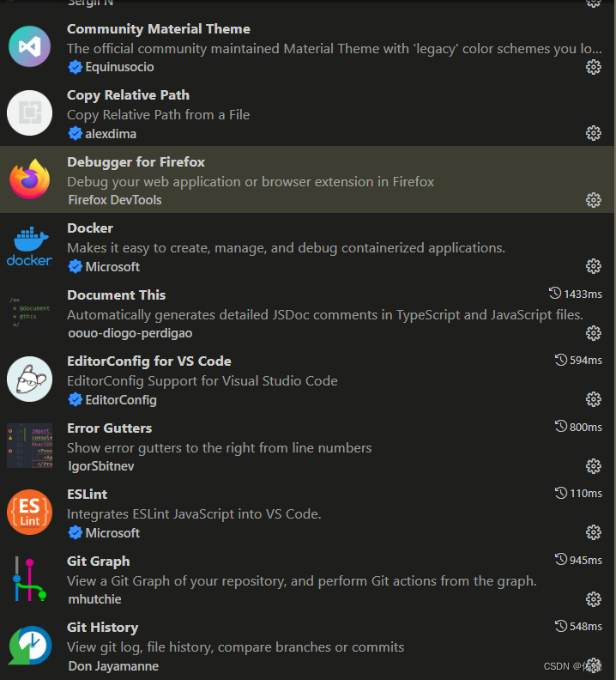Click the Git History clock icon
Image resolution: width=616 pixels, height=680 pixels.
point(29,646)
